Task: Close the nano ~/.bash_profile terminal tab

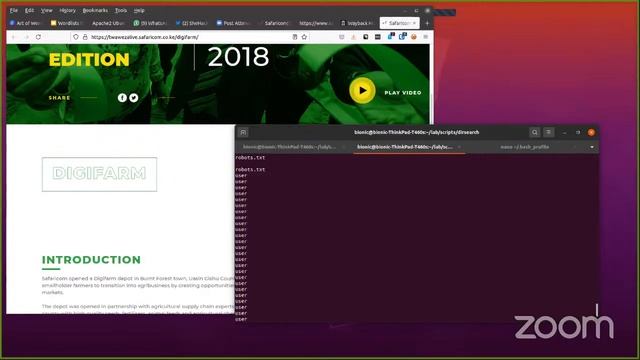Action: [575, 147]
